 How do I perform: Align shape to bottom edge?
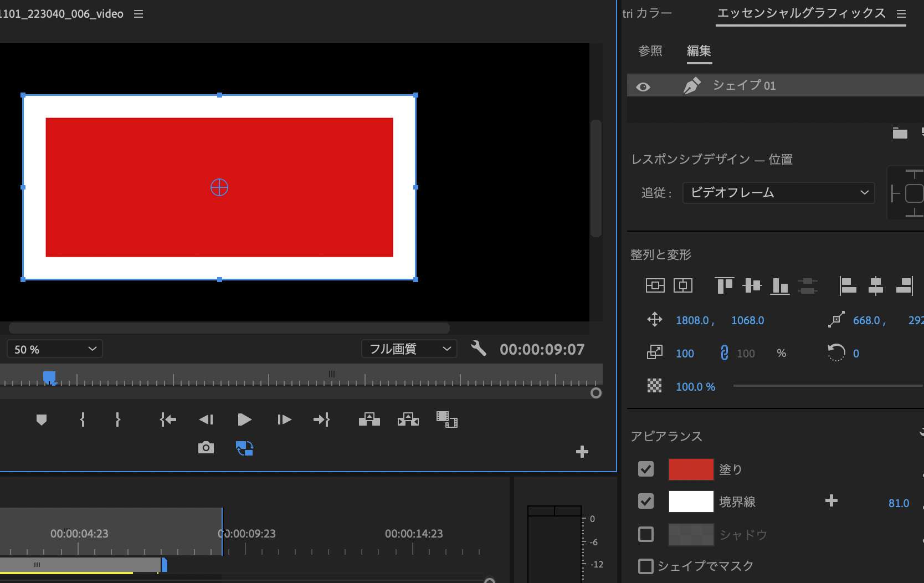coord(780,285)
